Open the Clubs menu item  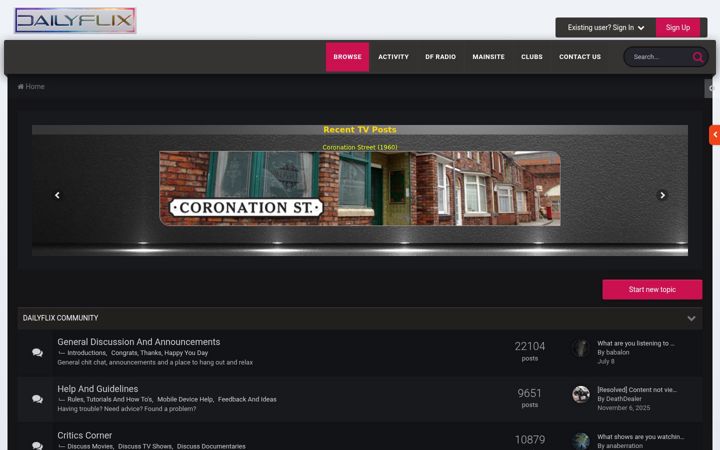tap(532, 57)
